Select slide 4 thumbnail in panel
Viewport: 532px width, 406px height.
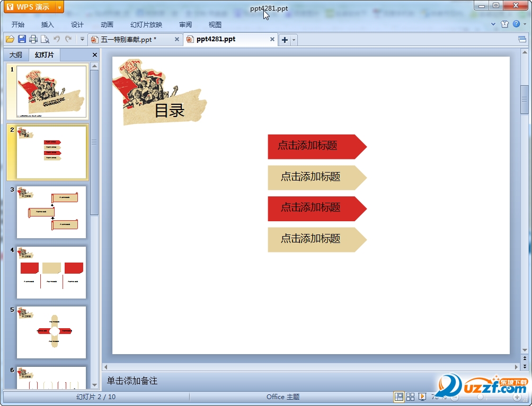pyautogui.click(x=51, y=273)
